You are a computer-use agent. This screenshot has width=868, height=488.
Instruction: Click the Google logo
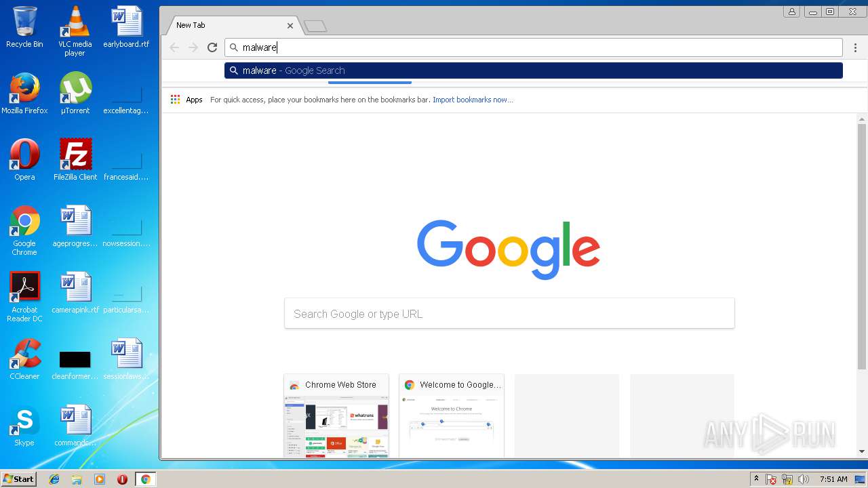tap(509, 249)
